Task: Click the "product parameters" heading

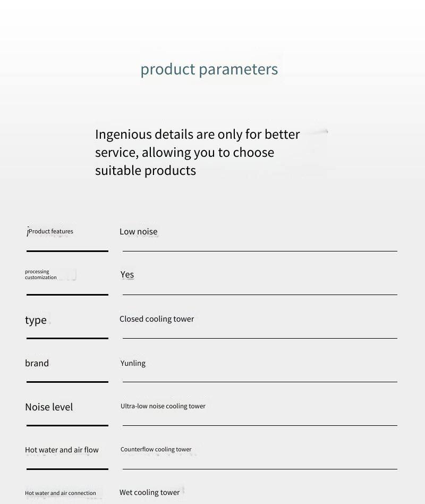Action: click(209, 69)
